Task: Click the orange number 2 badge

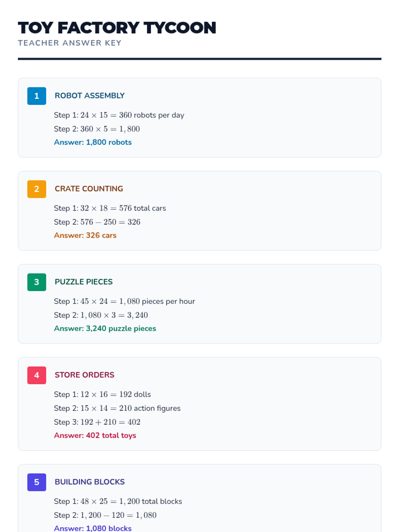Action: click(37, 189)
